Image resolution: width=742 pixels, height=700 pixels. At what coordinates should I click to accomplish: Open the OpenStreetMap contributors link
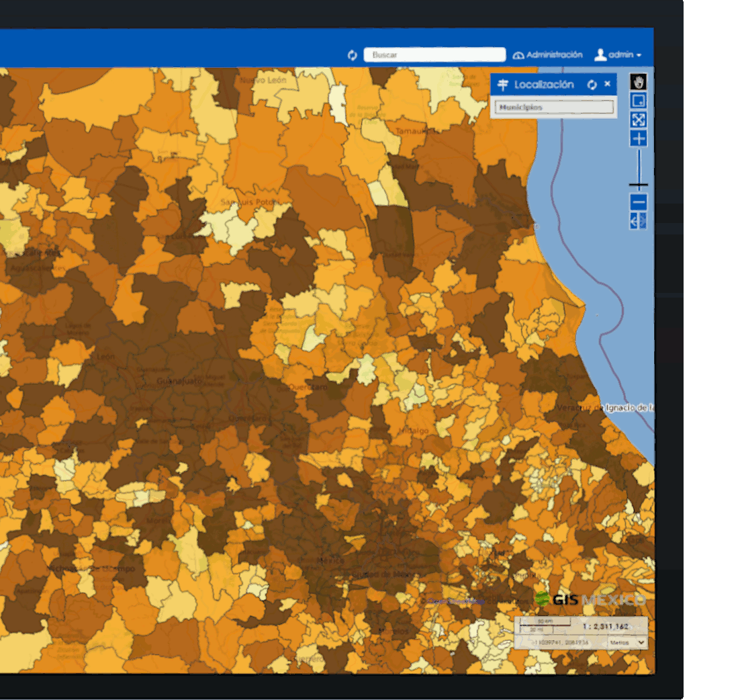[x=455, y=599]
